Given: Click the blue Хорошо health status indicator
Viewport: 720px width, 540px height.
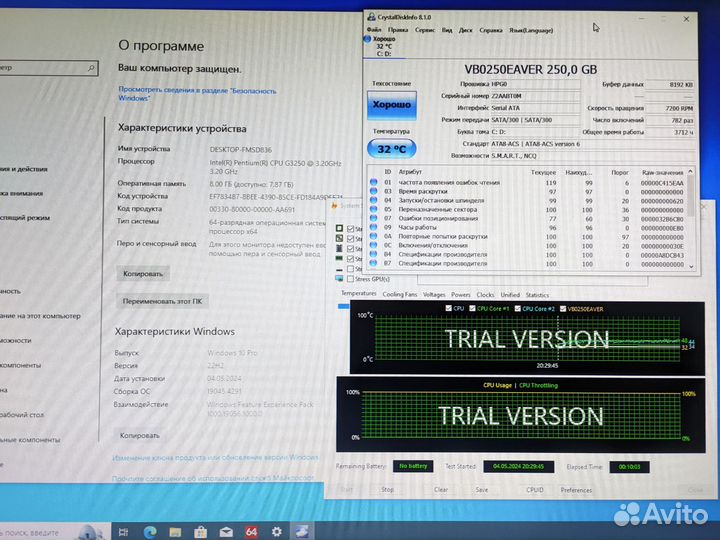Looking at the screenshot, I should (392, 105).
